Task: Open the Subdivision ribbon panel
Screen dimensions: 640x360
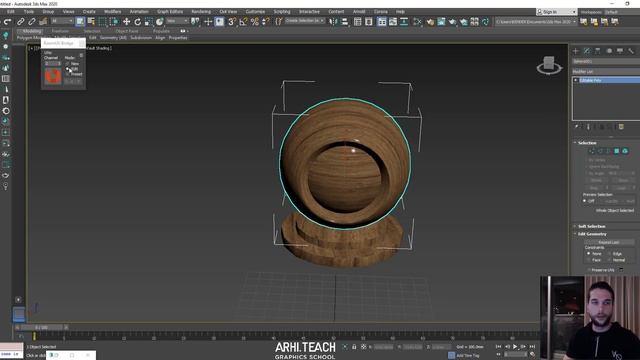Action: pyautogui.click(x=141, y=38)
